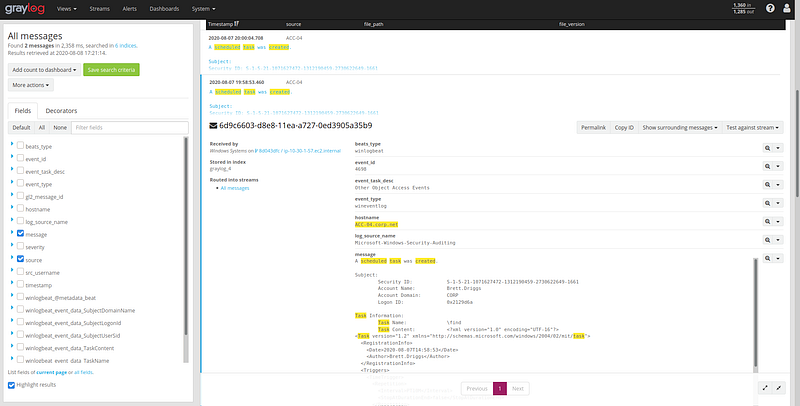Open Show surrounding messages dropdown
The height and width of the screenshot is (406, 800).
tap(680, 128)
